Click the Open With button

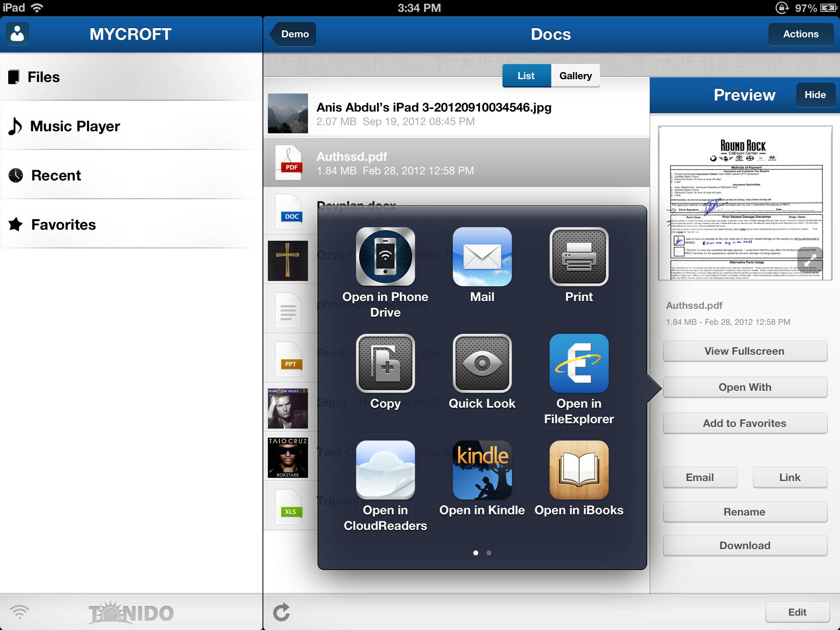745,387
